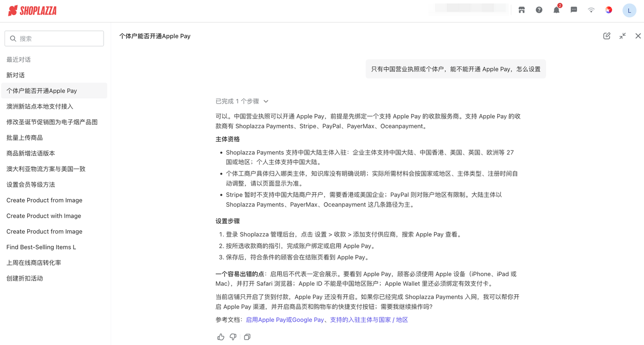Click the 最近对话 heading
The width and height of the screenshot is (644, 345).
[x=19, y=60]
